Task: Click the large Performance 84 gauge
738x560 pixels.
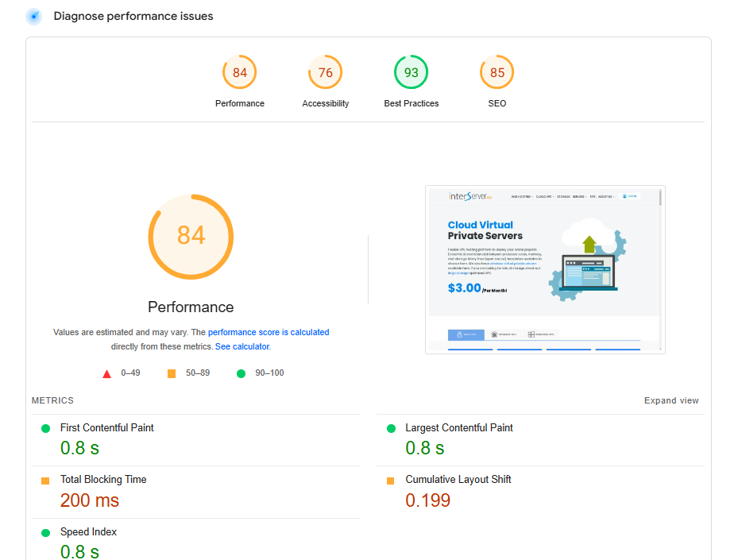Action: tap(191, 237)
